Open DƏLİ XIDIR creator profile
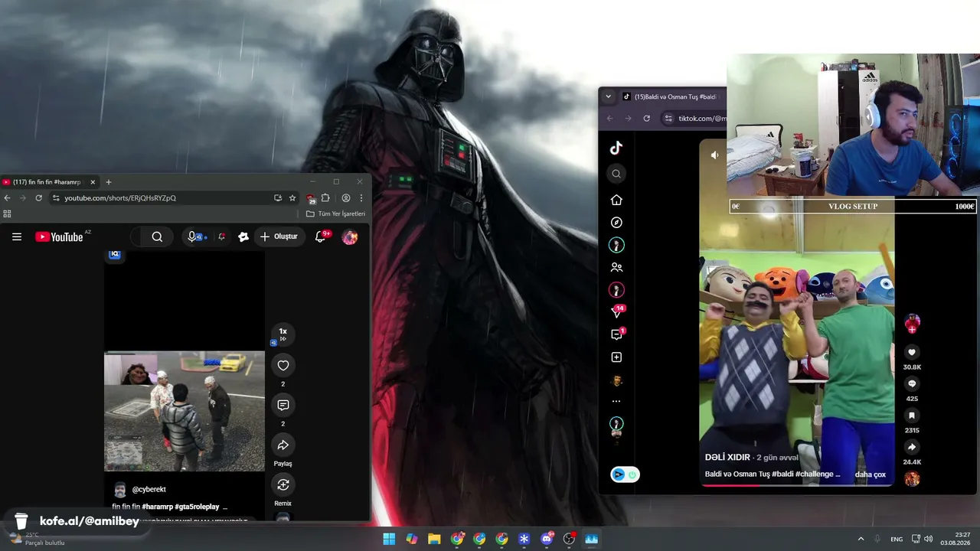 point(727,458)
